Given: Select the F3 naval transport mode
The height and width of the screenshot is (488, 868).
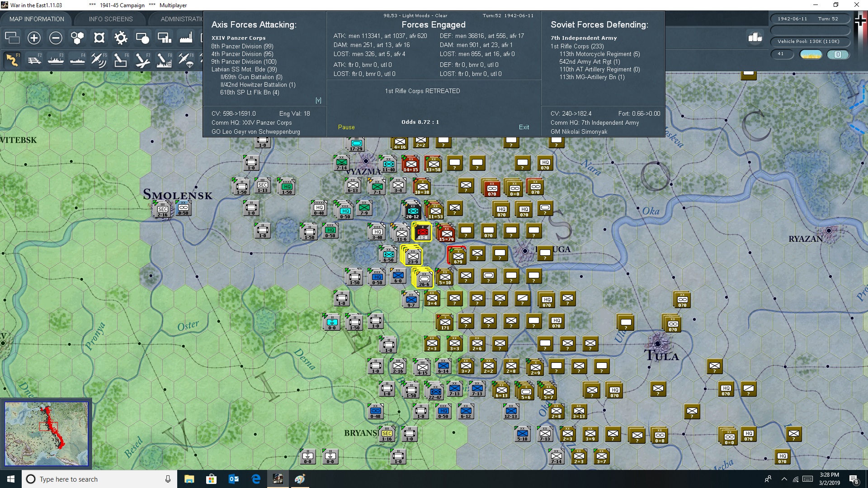Looking at the screenshot, I should pyautogui.click(x=56, y=60).
